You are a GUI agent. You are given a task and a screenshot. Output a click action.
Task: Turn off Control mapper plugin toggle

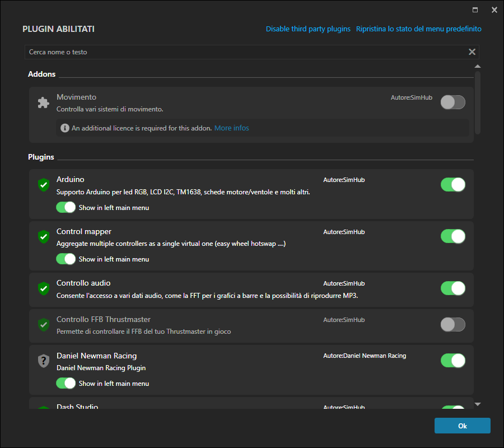tap(452, 236)
